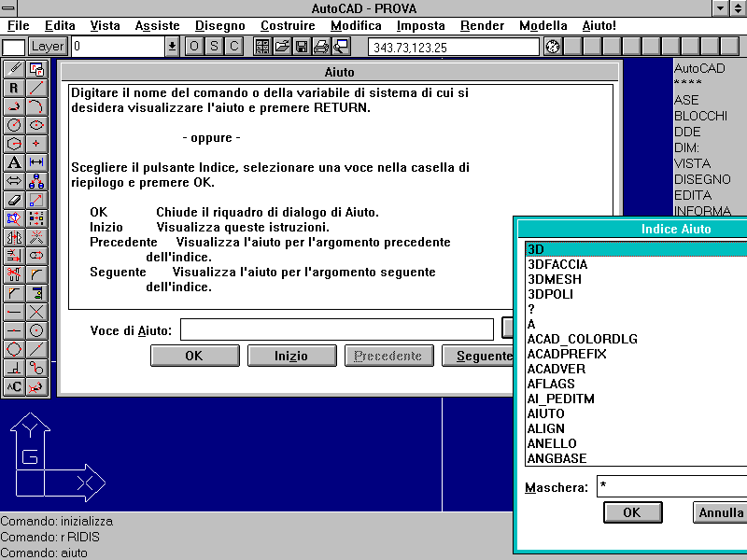Open the layer name dropdown arrow

point(172,46)
